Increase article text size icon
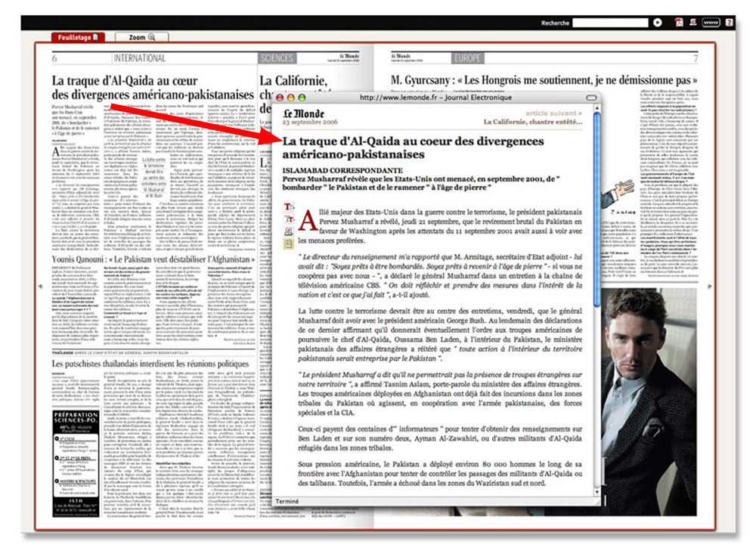Screen dimensions: 756x548 289,206
